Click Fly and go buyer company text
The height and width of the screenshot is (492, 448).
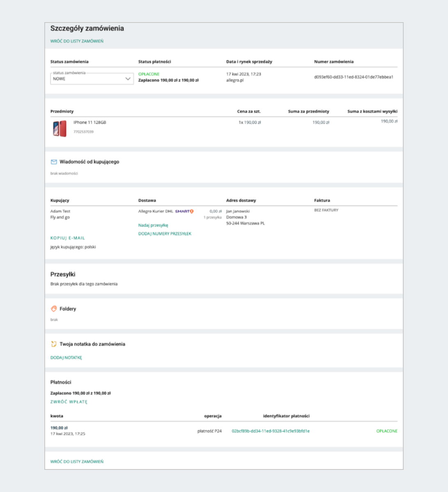pyautogui.click(x=60, y=217)
